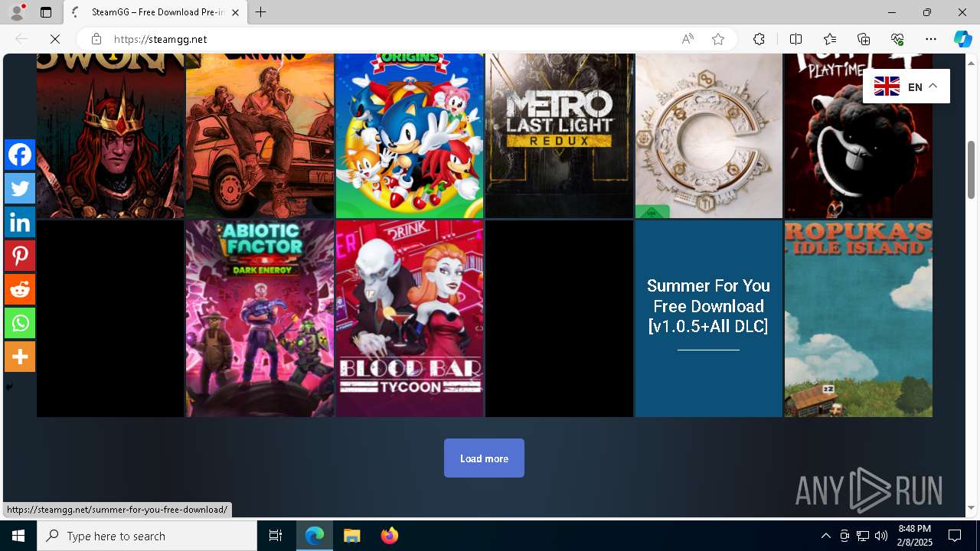The width and height of the screenshot is (980, 551).
Task: Open a new tab
Action: click(x=261, y=12)
